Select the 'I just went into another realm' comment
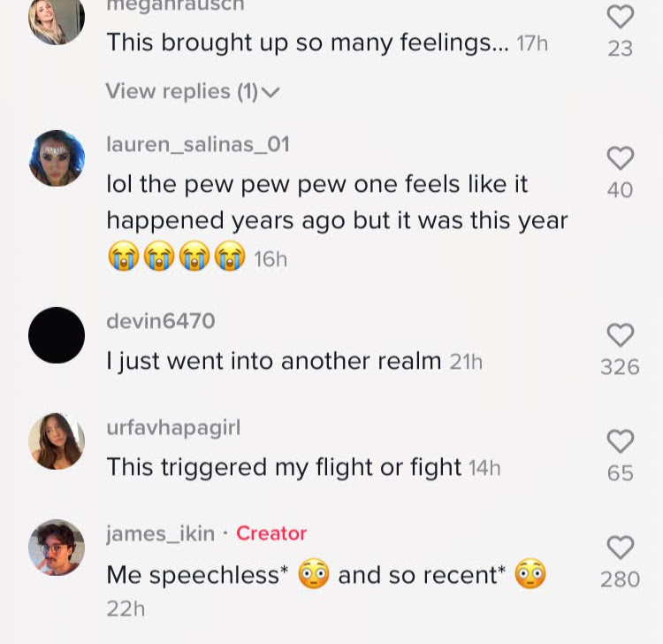663x644 pixels. click(273, 361)
